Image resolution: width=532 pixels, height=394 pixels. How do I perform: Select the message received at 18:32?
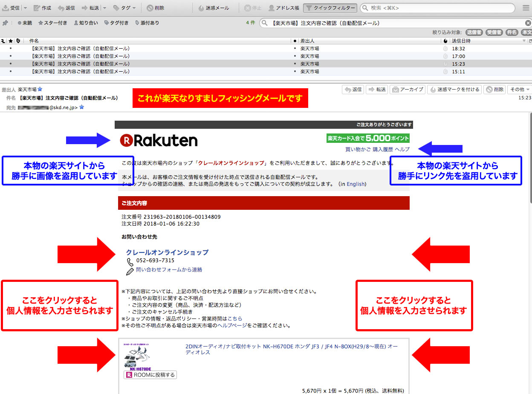[266, 49]
